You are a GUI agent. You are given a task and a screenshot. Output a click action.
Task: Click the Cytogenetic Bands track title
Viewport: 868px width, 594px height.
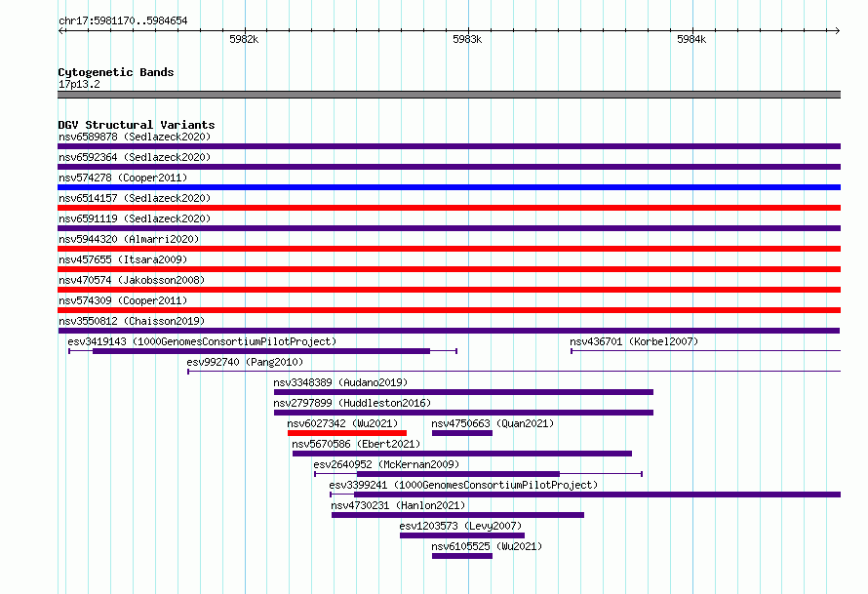[116, 72]
